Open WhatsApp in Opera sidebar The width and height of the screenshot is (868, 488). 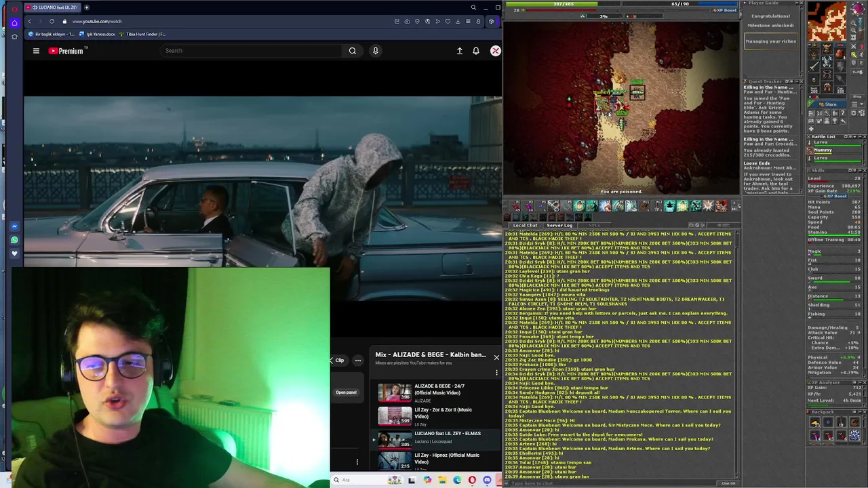[14, 240]
